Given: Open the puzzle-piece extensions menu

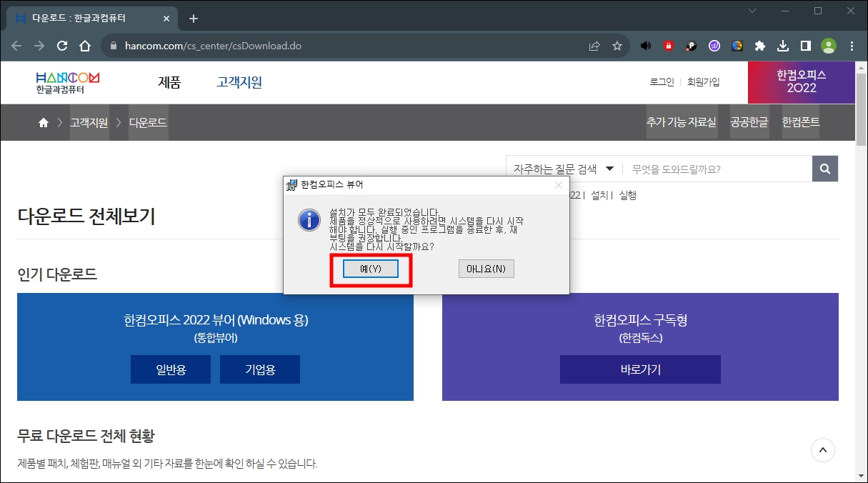Looking at the screenshot, I should click(760, 46).
